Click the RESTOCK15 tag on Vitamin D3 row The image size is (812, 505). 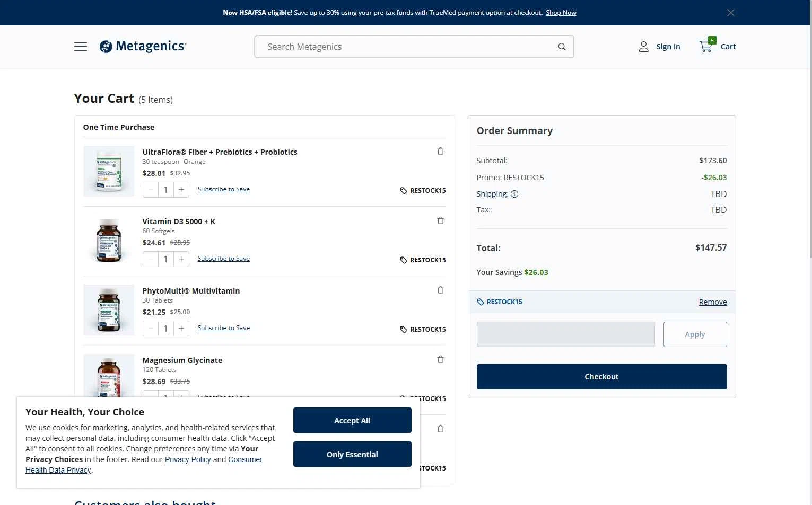coord(423,260)
